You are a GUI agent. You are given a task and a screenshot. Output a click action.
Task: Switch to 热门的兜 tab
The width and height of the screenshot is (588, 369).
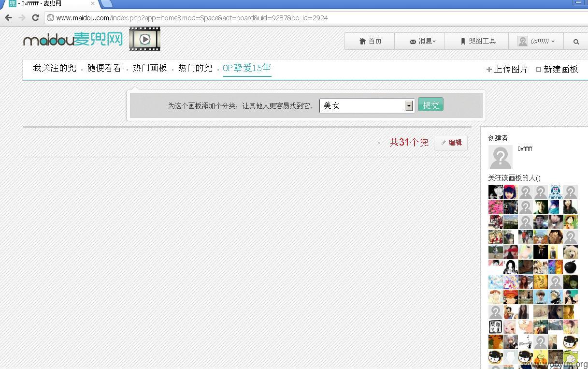195,68
